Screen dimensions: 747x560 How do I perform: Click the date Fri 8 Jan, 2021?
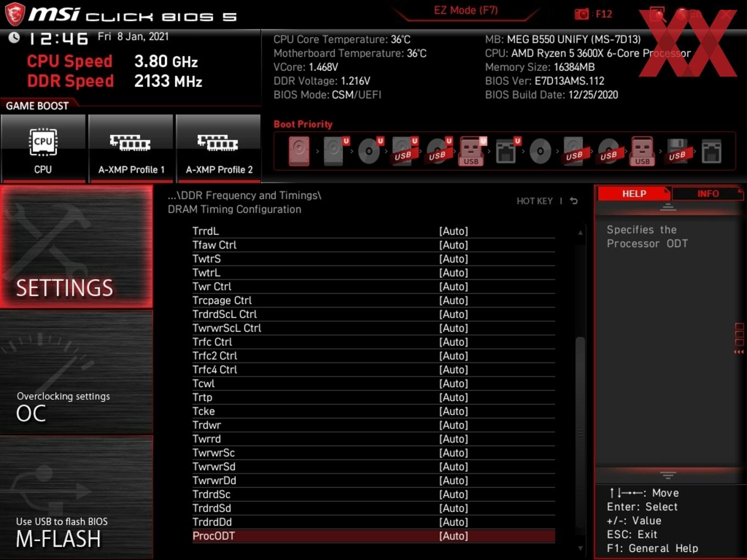(x=133, y=37)
